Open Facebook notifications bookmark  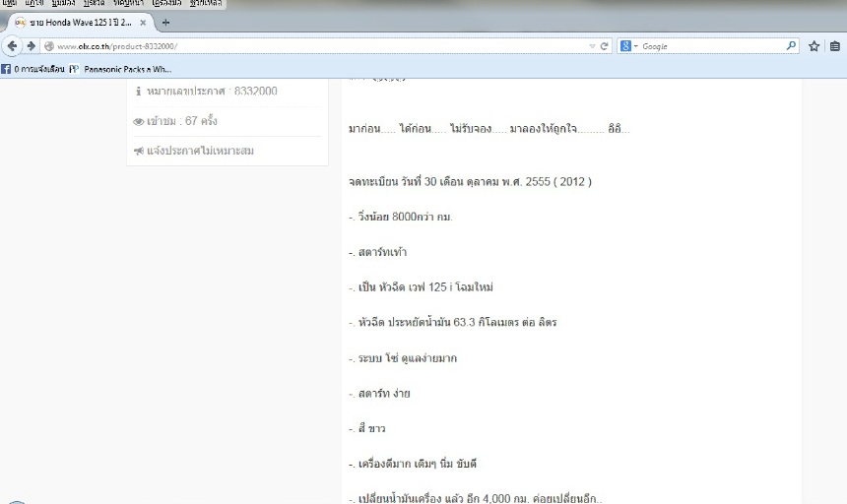tap(33, 69)
